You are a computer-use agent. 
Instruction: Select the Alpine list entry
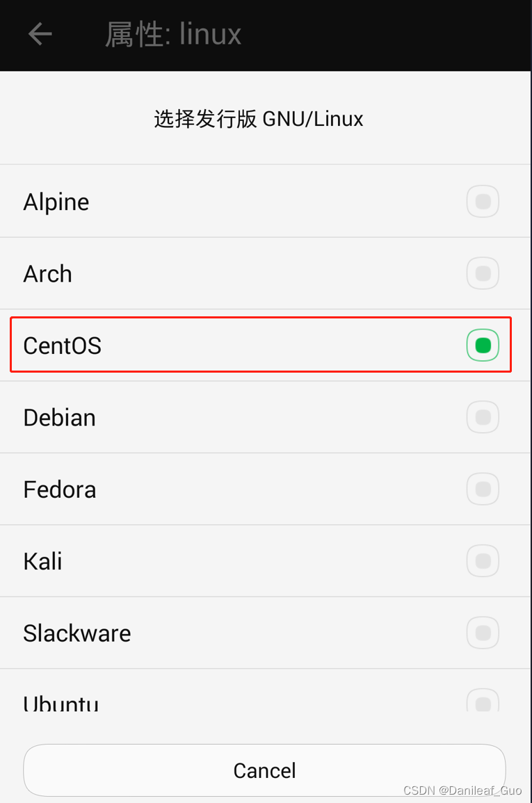[x=209, y=202]
